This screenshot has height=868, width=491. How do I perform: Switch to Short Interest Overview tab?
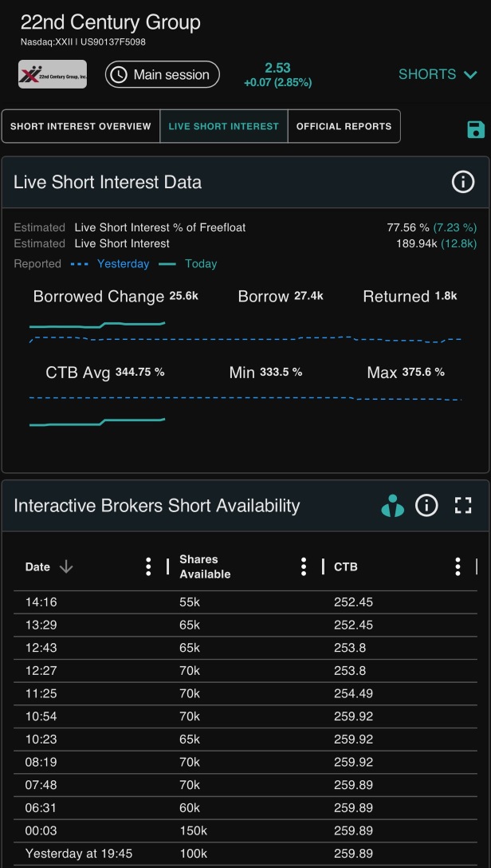(x=81, y=126)
